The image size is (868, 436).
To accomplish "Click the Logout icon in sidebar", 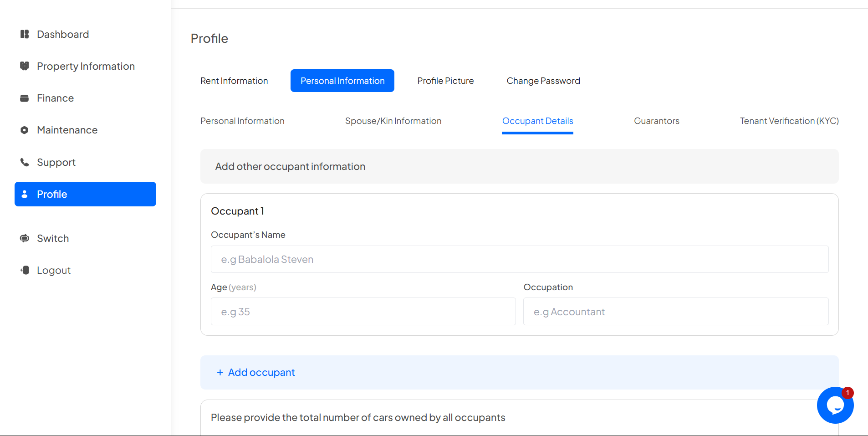I will click(x=25, y=270).
